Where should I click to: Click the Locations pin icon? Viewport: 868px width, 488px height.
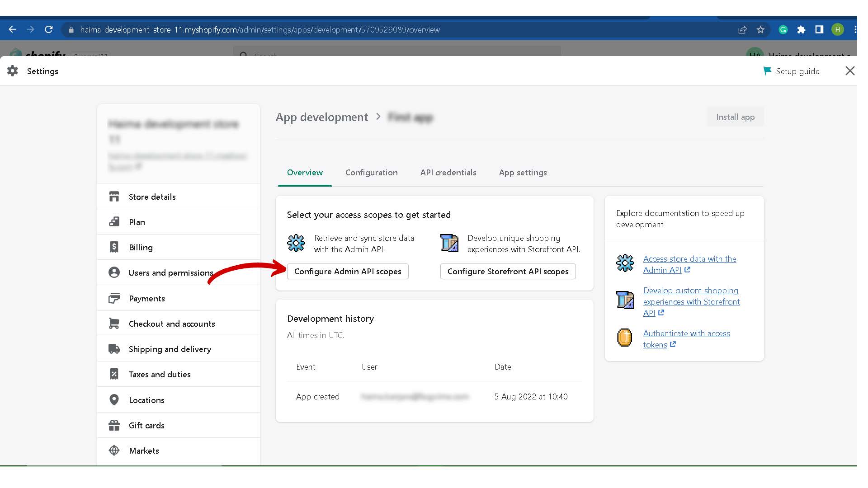[114, 400]
